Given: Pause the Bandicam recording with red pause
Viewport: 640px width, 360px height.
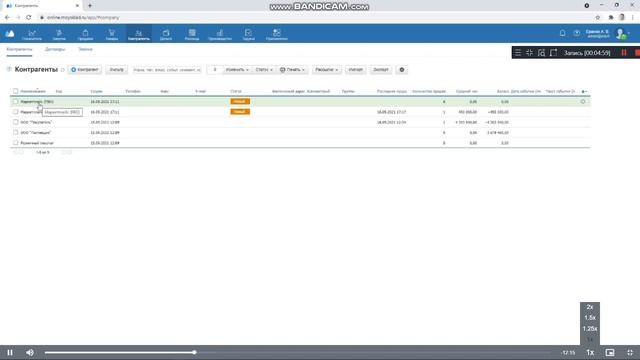Looking at the screenshot, I should (624, 53).
